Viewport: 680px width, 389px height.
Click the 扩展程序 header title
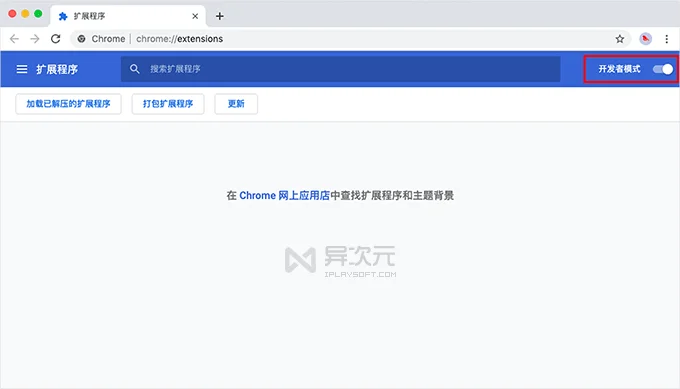57,69
